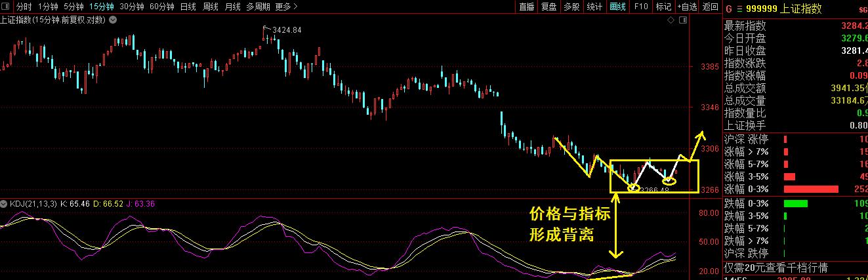Switch to the 月线 monthly chart

click(x=232, y=7)
